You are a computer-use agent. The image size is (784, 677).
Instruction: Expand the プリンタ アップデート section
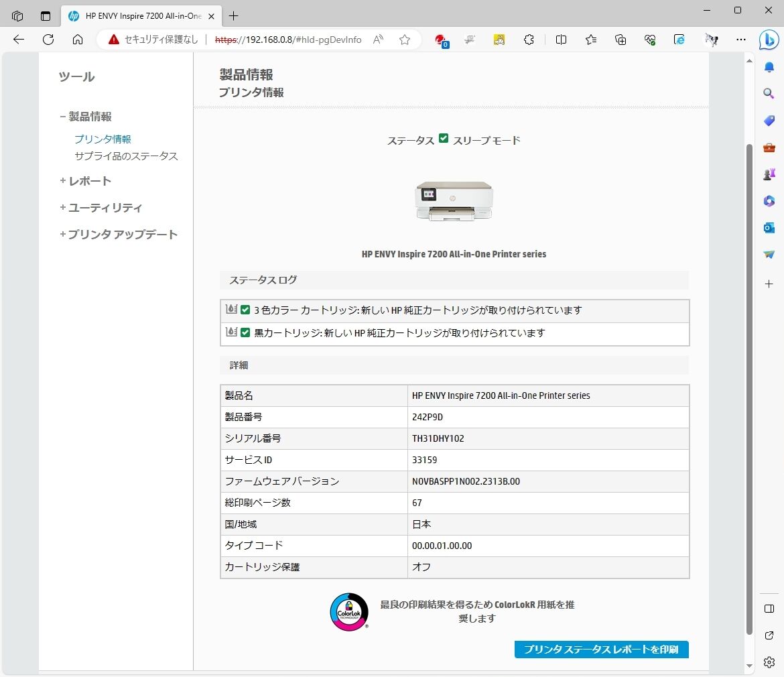(119, 235)
